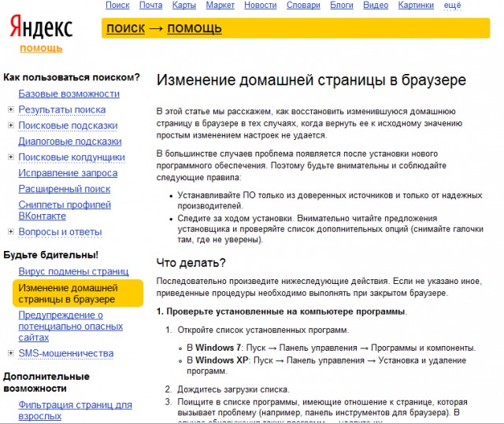Open Исправление запроса link
Viewport: 504px width, 424px height.
point(68,173)
